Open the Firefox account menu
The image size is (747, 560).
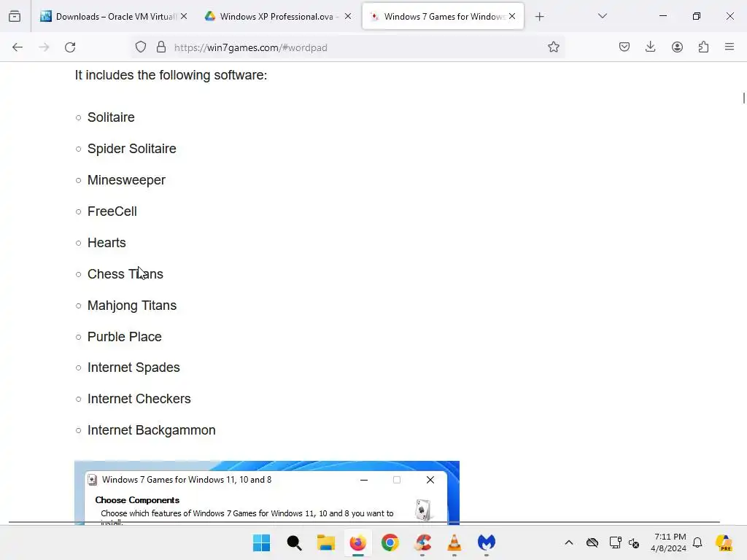click(677, 47)
